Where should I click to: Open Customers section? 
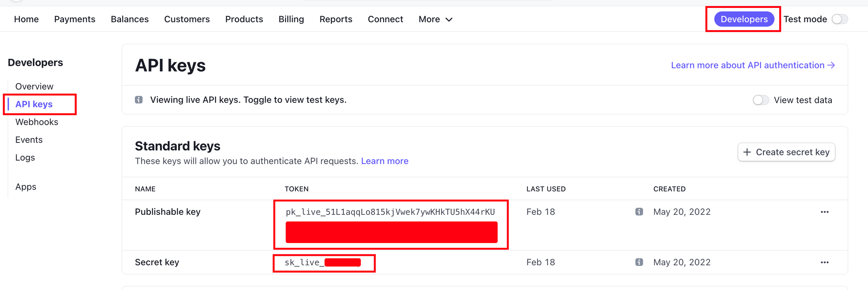tap(187, 19)
